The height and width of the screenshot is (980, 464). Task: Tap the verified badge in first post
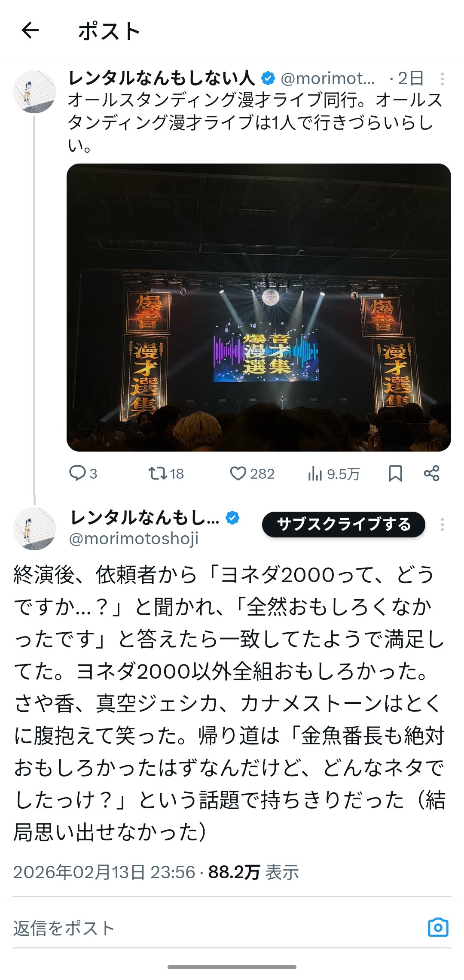coord(269,79)
